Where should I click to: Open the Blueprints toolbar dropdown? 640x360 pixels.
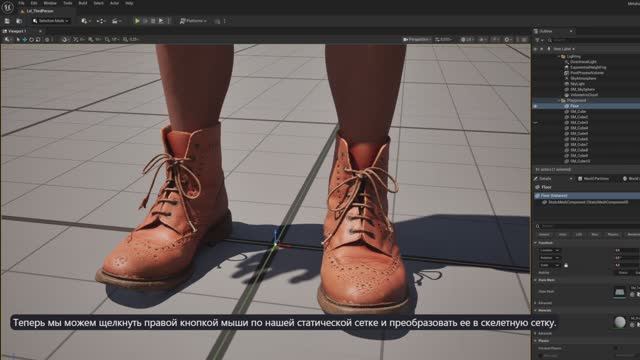pyautogui.click(x=101, y=21)
